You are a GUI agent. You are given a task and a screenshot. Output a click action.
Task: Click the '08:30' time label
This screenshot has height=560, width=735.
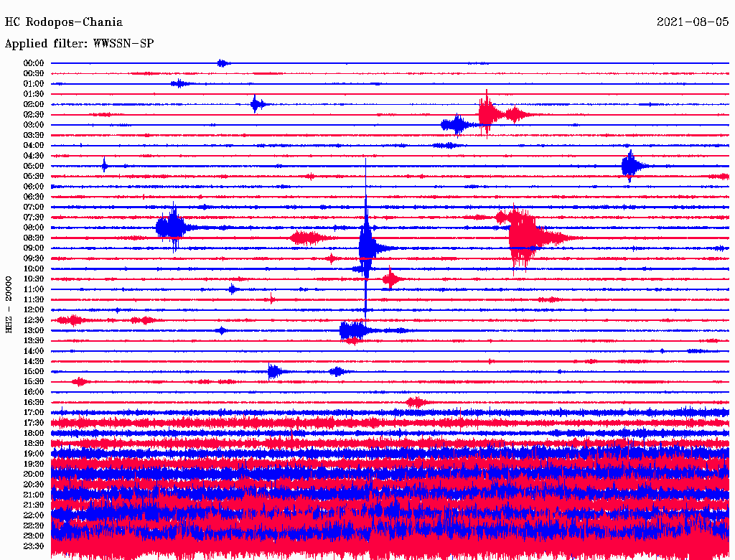point(34,238)
